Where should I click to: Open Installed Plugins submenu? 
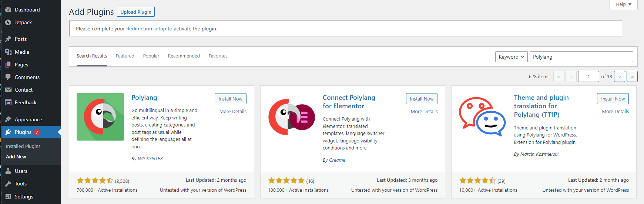(23, 147)
